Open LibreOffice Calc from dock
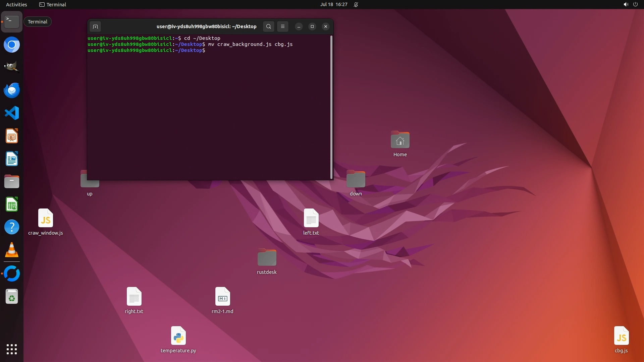Screen dimensions: 644x362 (x=12, y=204)
